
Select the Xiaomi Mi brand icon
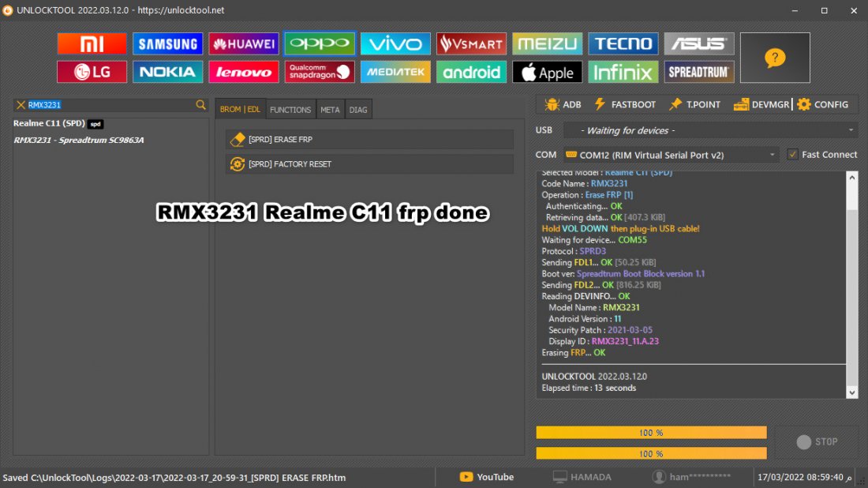coord(92,43)
